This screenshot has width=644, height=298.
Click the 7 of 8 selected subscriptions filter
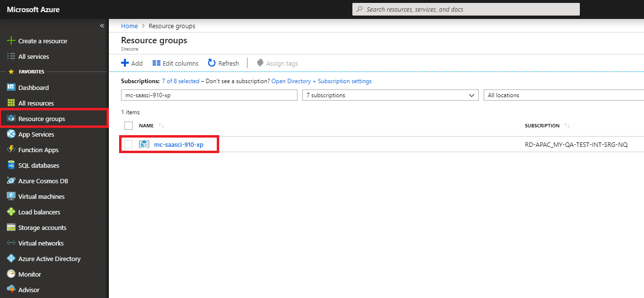click(x=180, y=81)
